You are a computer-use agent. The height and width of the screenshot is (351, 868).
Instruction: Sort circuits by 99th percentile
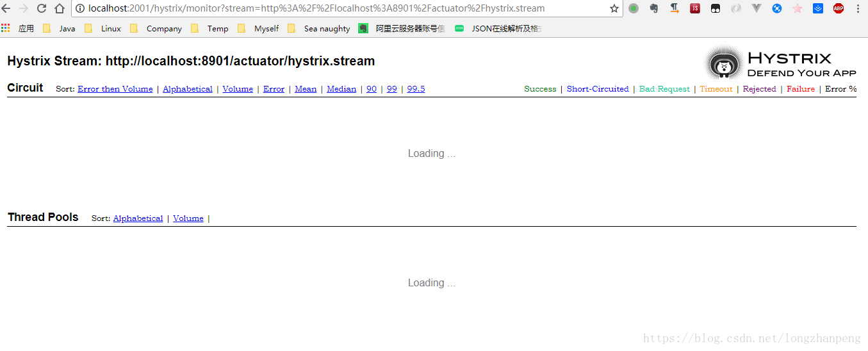point(392,89)
